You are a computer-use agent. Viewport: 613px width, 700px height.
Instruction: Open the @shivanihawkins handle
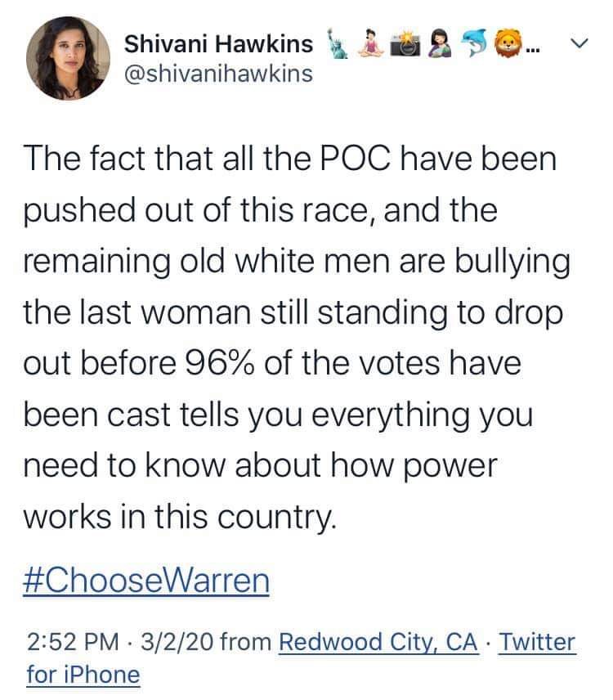[x=218, y=74]
